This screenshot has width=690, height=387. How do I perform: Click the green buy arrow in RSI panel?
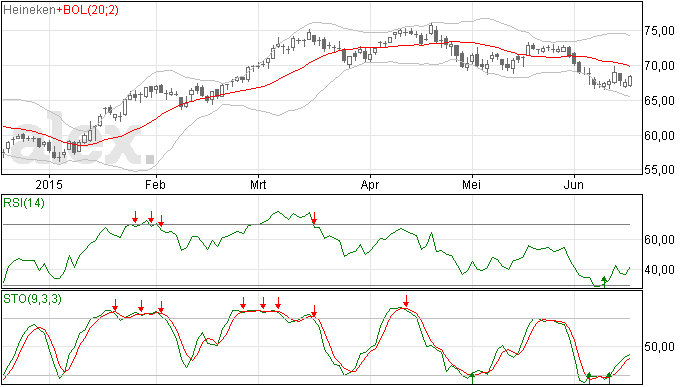[x=605, y=282]
